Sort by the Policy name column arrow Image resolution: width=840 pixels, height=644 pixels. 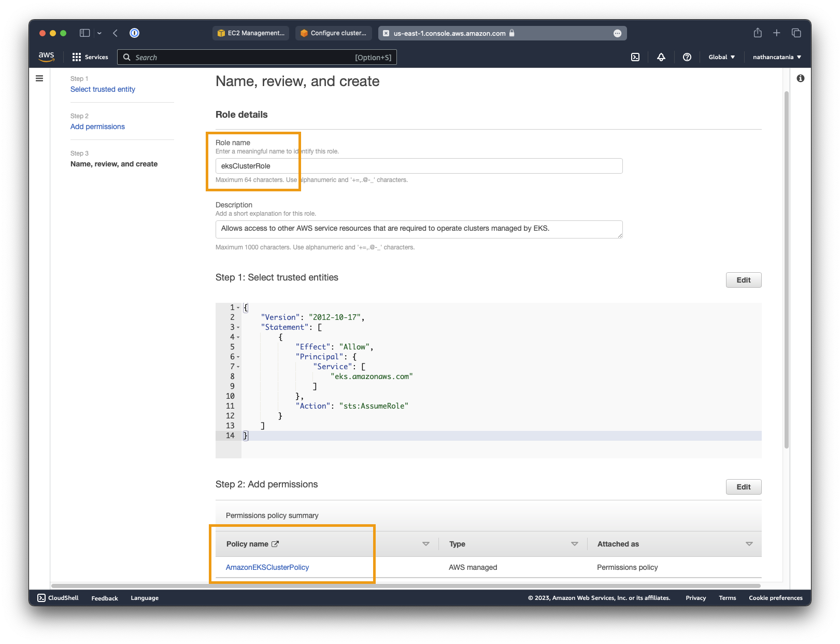pos(426,544)
